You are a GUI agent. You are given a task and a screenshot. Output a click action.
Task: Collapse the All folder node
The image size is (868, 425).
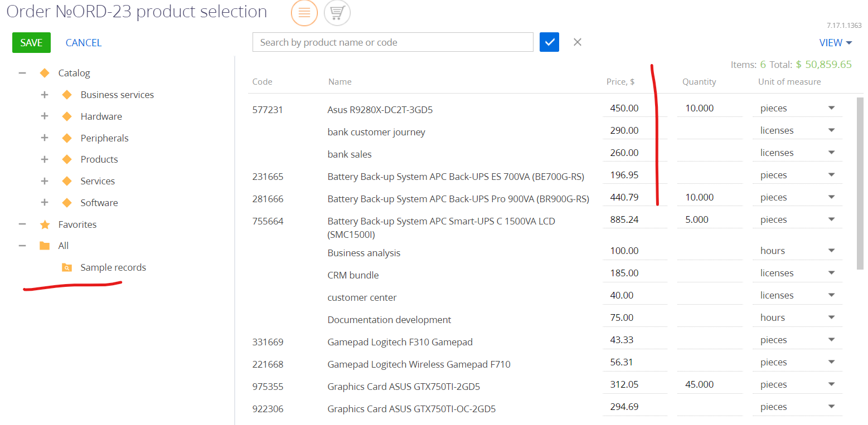click(22, 246)
